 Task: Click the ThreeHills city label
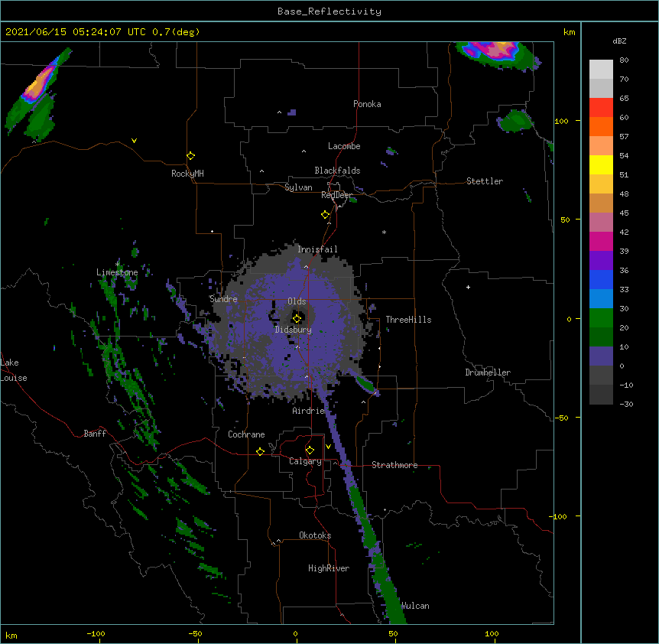pyautogui.click(x=408, y=320)
